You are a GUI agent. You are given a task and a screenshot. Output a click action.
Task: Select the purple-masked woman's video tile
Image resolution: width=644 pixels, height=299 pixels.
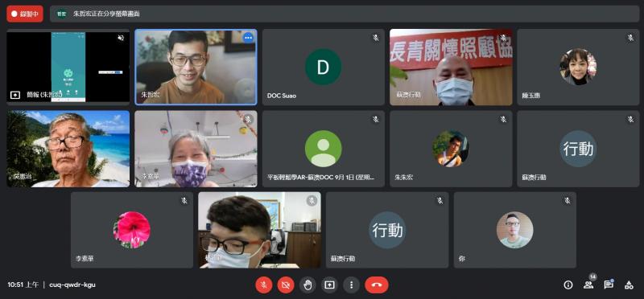196,149
